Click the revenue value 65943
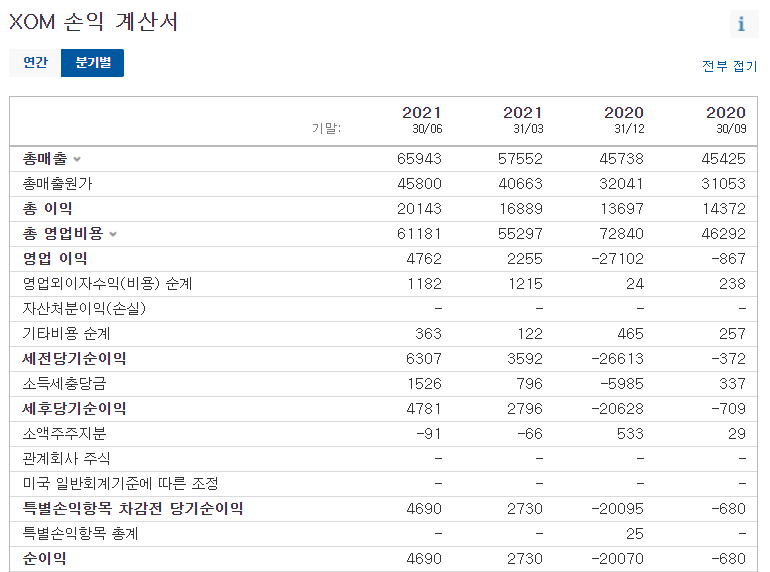 point(419,159)
